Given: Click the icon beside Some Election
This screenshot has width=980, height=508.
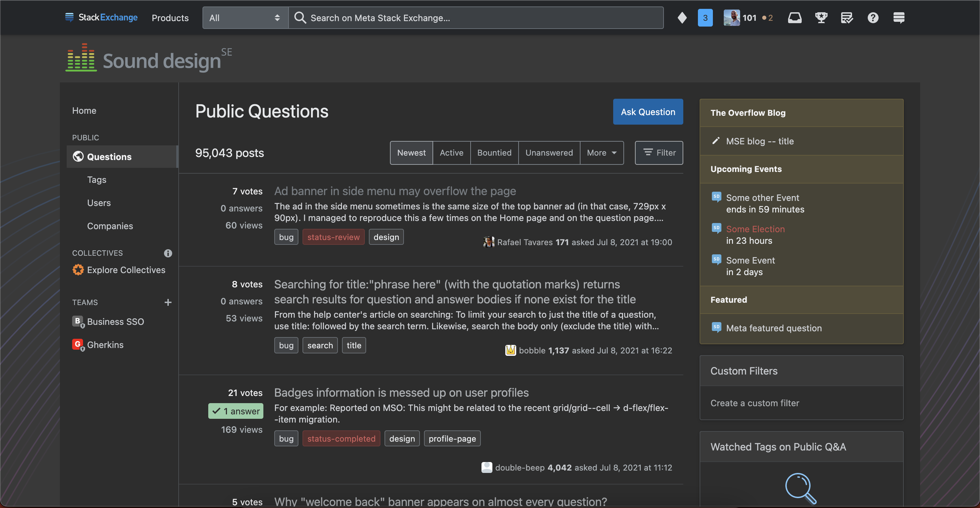Looking at the screenshot, I should 716,228.
